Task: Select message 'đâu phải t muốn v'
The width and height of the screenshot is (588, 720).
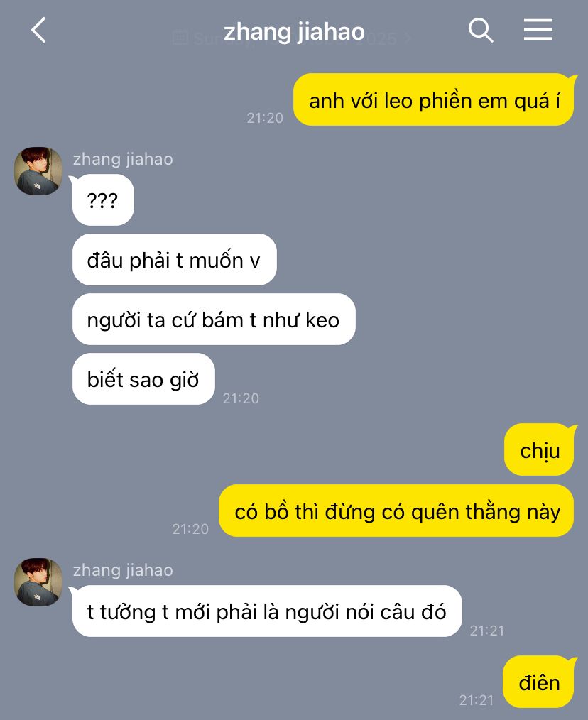Action: [174, 260]
